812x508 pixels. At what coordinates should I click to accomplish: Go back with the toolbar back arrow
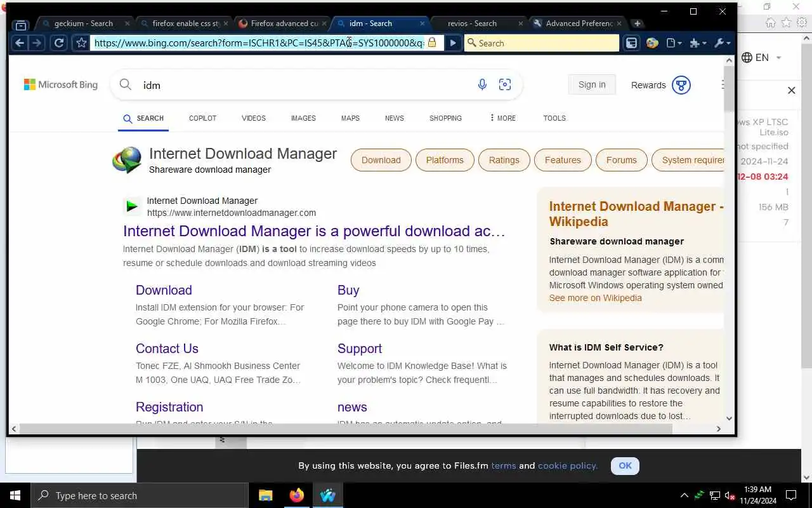click(x=20, y=43)
